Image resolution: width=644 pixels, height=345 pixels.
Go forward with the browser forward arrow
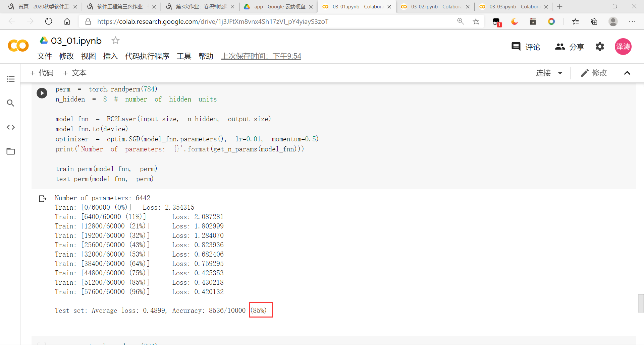point(30,21)
